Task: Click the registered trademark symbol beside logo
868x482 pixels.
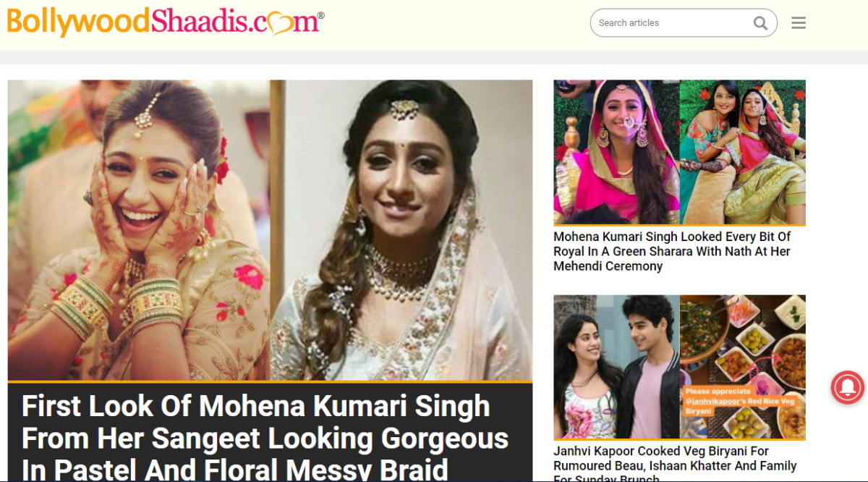Action: 320,15
